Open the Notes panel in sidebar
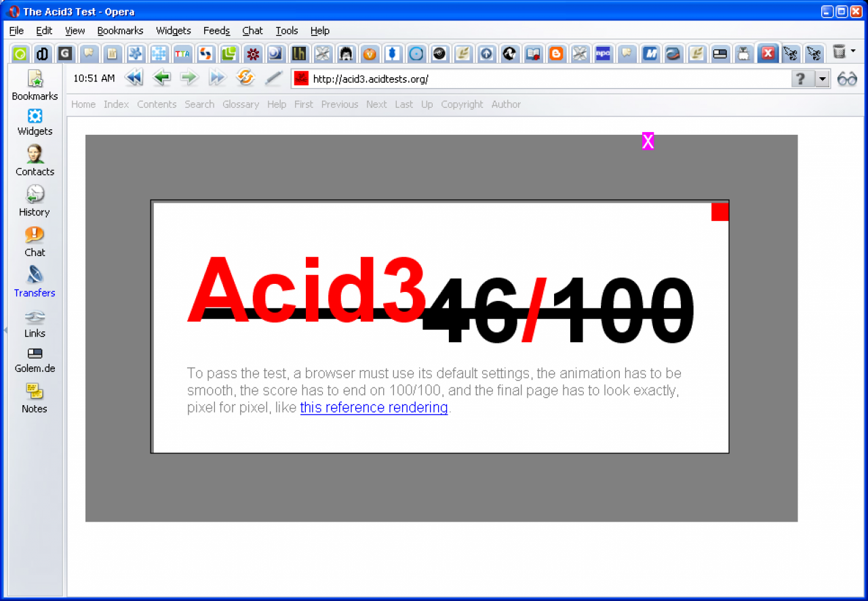 click(x=35, y=398)
